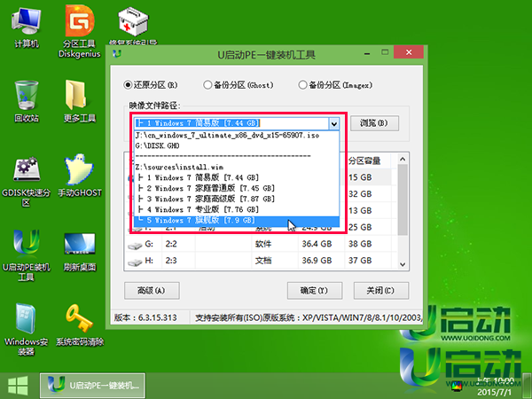The image size is (532, 399).
Task: Click the 浏览 (B) browse button
Action: (374, 123)
